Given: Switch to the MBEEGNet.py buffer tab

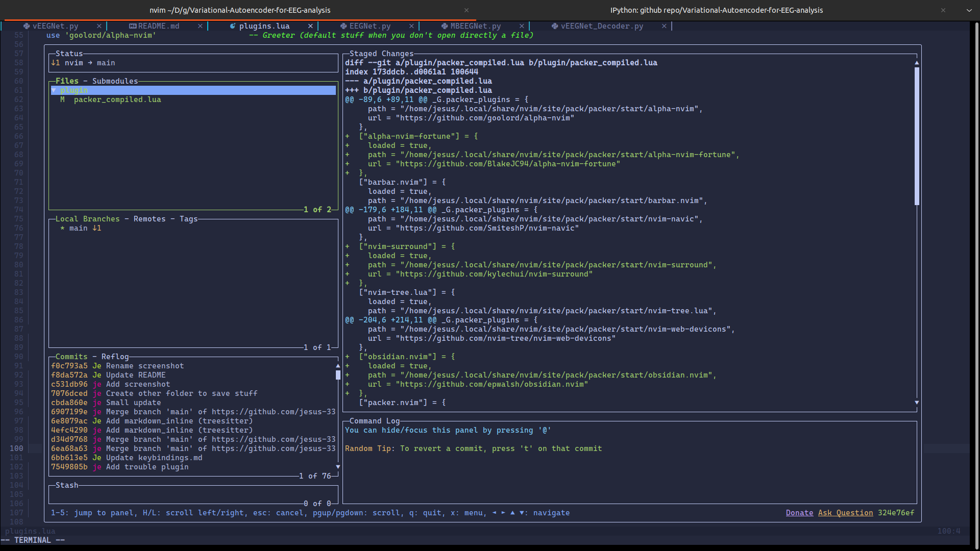Looking at the screenshot, I should pos(476,26).
